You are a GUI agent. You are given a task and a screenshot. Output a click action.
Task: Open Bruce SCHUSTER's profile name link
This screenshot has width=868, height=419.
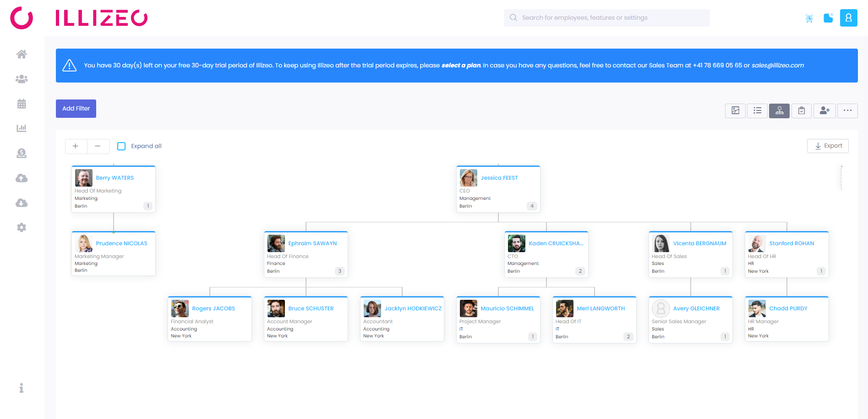pos(311,309)
